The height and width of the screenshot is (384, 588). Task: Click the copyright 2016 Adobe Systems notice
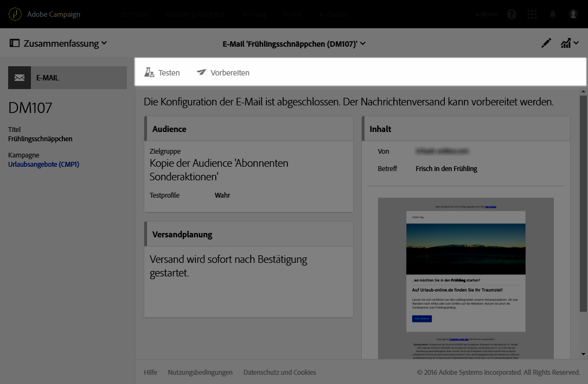[x=498, y=373]
